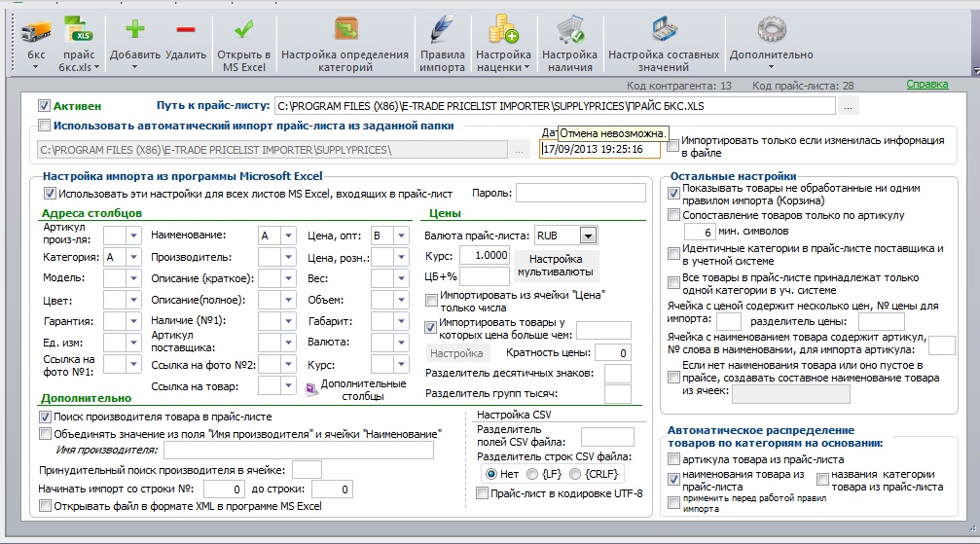This screenshot has height=544, width=980.
Task: Enable Объединять значение из поля checkbox
Action: 45,434
